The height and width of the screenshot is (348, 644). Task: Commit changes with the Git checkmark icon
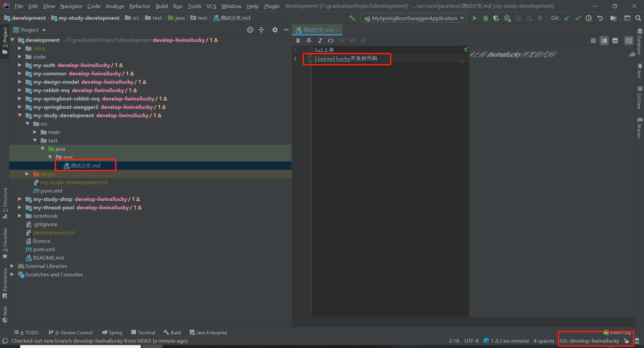click(x=578, y=18)
